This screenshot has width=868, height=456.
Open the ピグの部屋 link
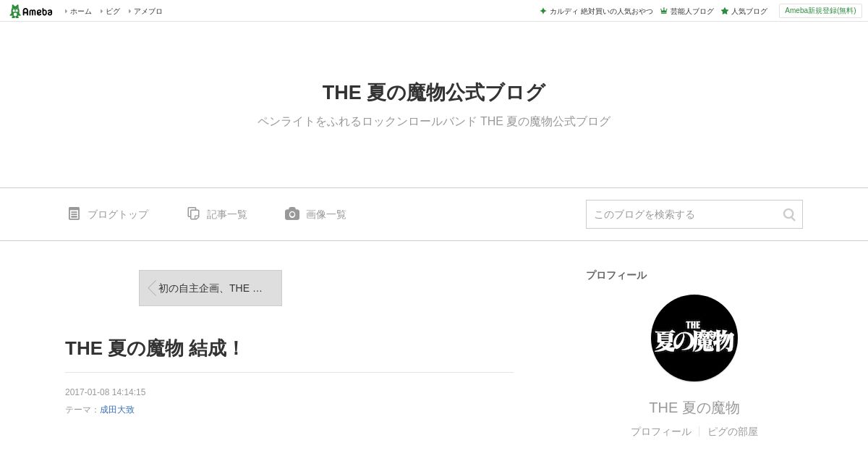click(x=733, y=431)
